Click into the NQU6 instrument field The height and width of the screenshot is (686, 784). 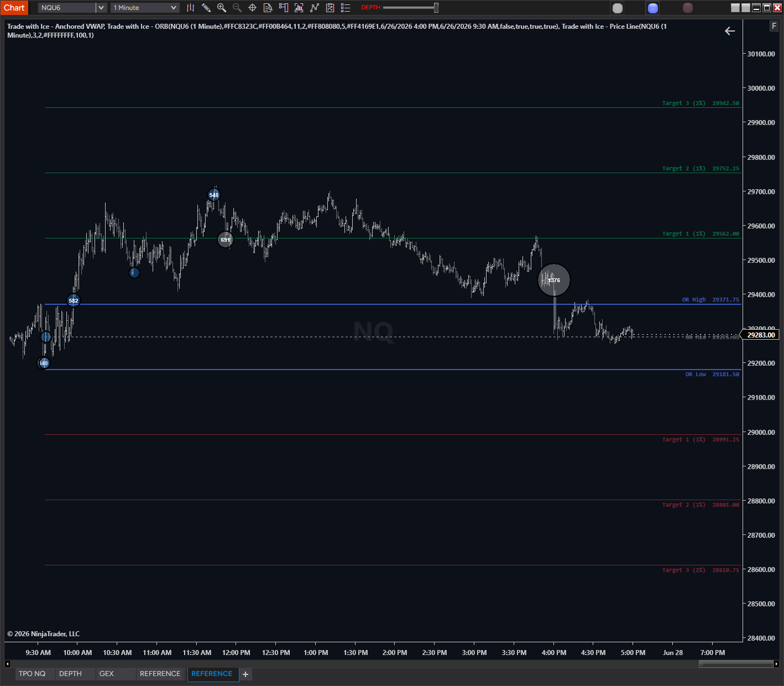(67, 8)
